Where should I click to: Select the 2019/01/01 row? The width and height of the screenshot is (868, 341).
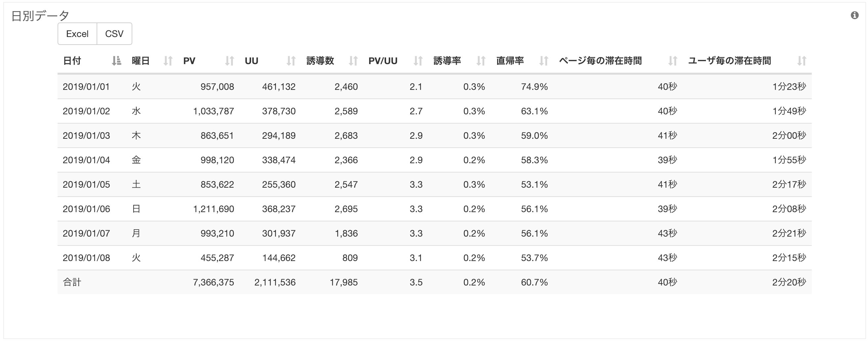click(434, 87)
